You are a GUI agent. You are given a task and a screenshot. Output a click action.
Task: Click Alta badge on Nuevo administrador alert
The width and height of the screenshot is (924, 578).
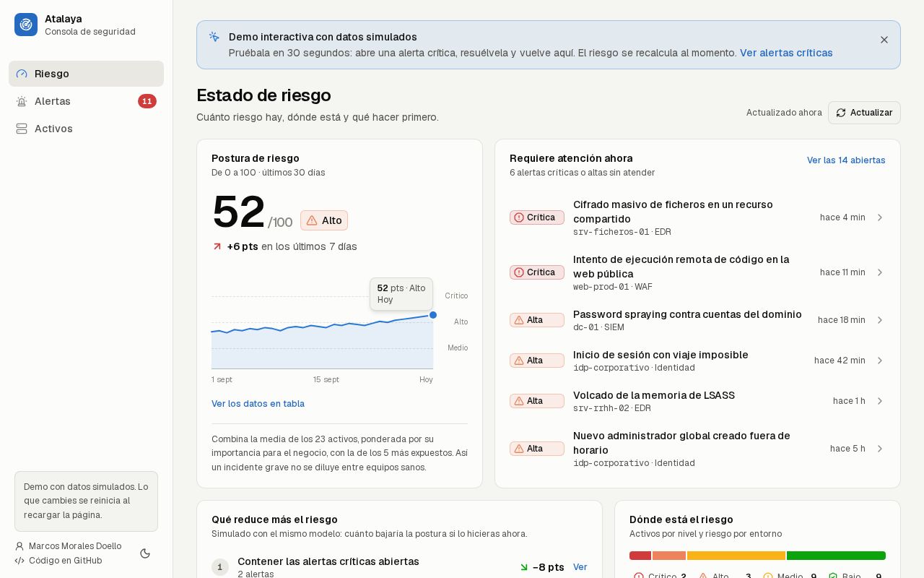tap(537, 449)
